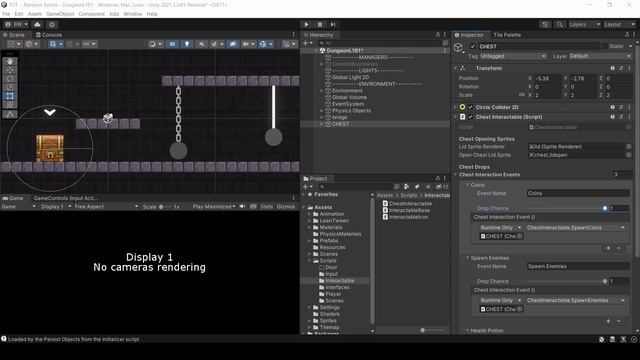Click the Play button
This screenshot has width=640, height=360.
(307, 24)
